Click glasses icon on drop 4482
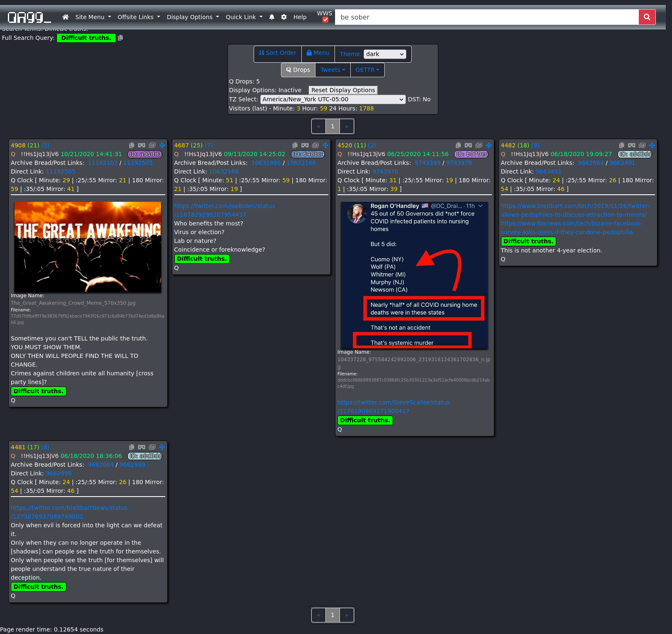This screenshot has width=672, height=634. coord(632,145)
